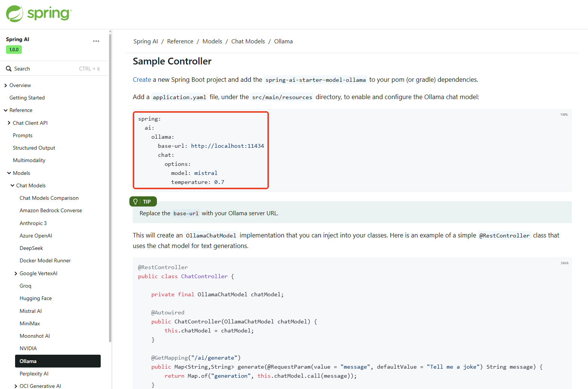The width and height of the screenshot is (588, 389).
Task: Open the MiniMax page
Action: [x=30, y=323]
